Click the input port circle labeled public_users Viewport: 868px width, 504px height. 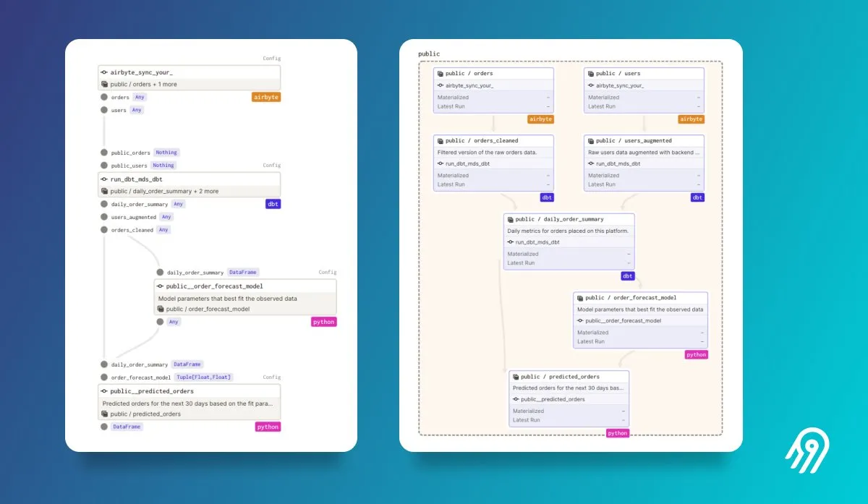pos(104,166)
